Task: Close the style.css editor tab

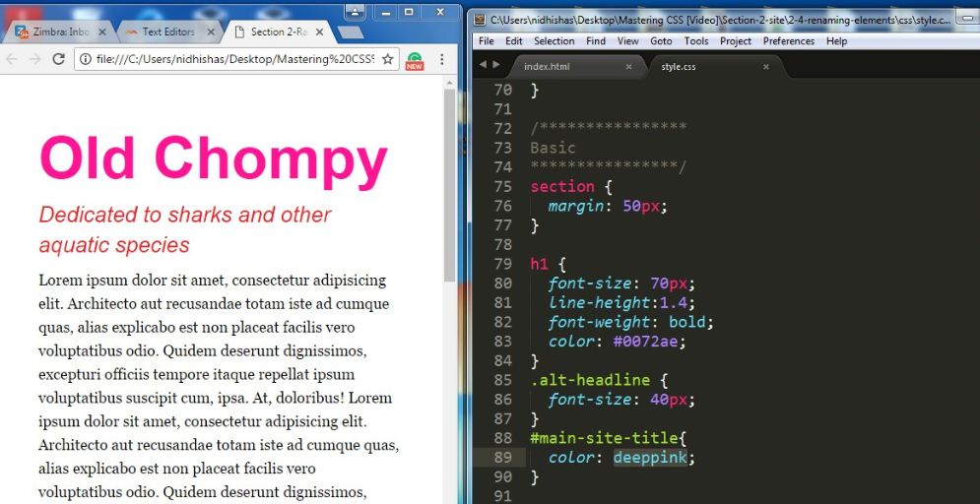Action: (765, 67)
